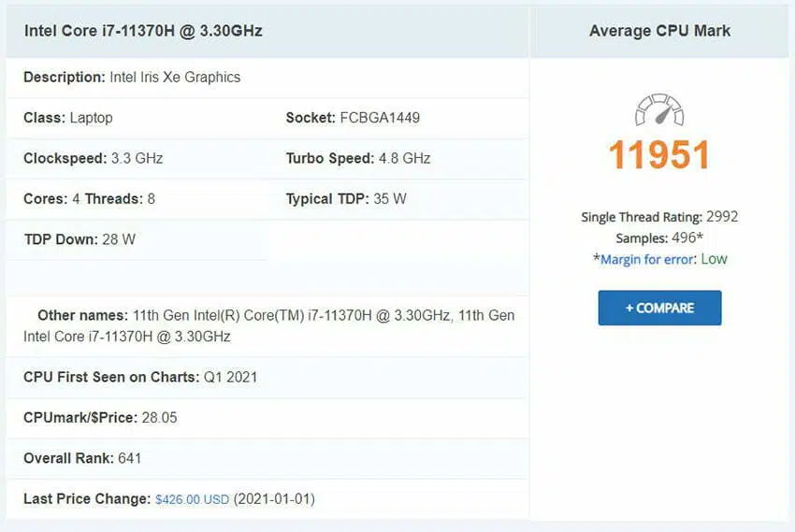The image size is (795, 532).
Task: Click the Average CPU Mark heading
Action: tap(659, 31)
